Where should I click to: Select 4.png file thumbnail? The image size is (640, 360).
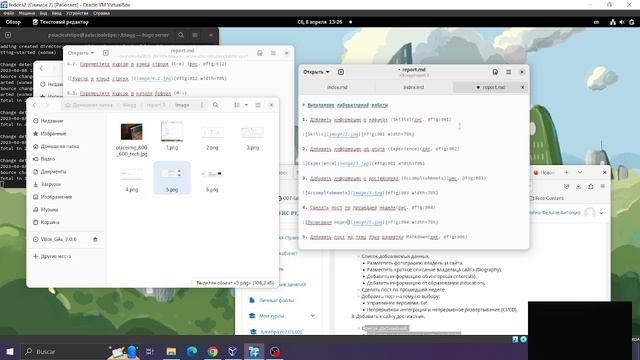131,174
